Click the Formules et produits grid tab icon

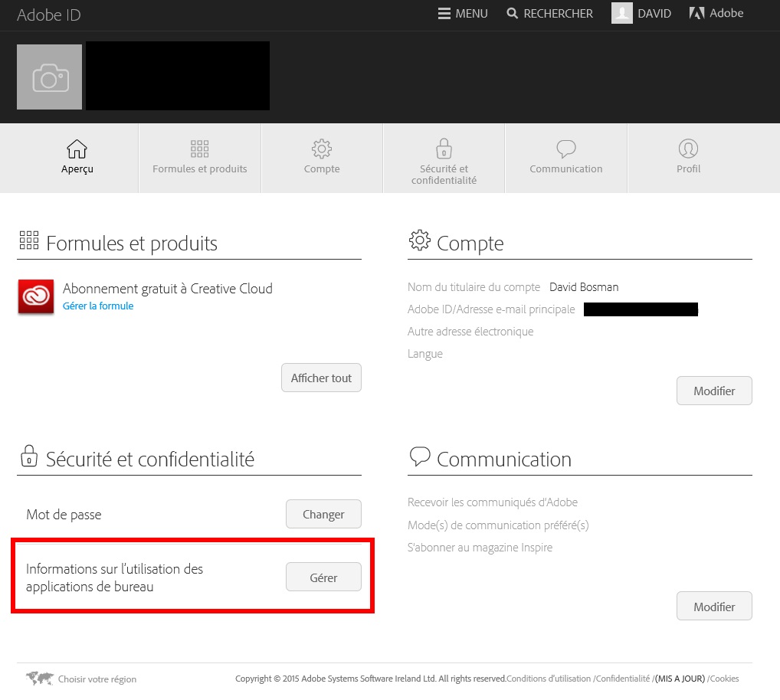pyautogui.click(x=199, y=149)
